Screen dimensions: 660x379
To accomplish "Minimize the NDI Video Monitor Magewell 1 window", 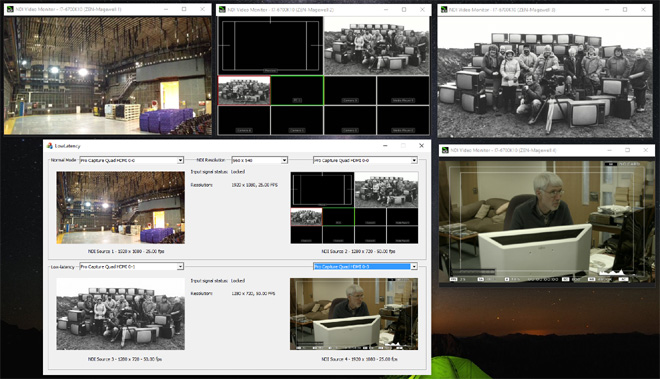I will click(x=166, y=9).
